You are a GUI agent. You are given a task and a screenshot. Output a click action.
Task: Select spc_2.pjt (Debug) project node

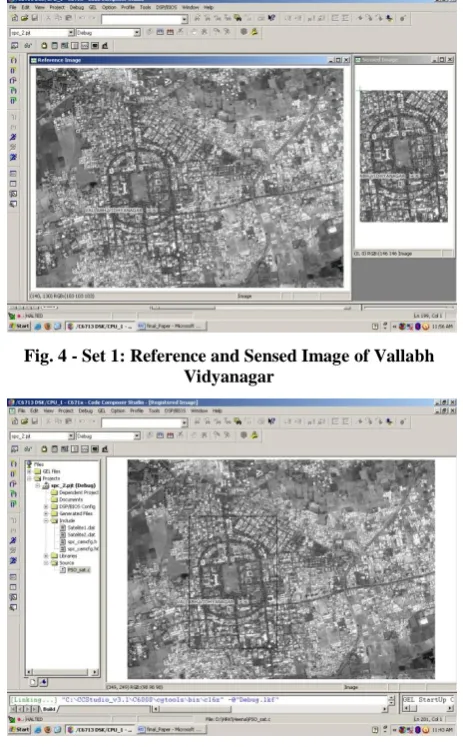click(x=73, y=485)
